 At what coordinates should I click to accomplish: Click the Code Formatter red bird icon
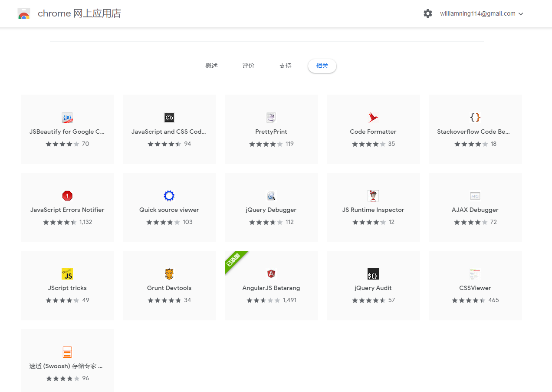coord(373,118)
